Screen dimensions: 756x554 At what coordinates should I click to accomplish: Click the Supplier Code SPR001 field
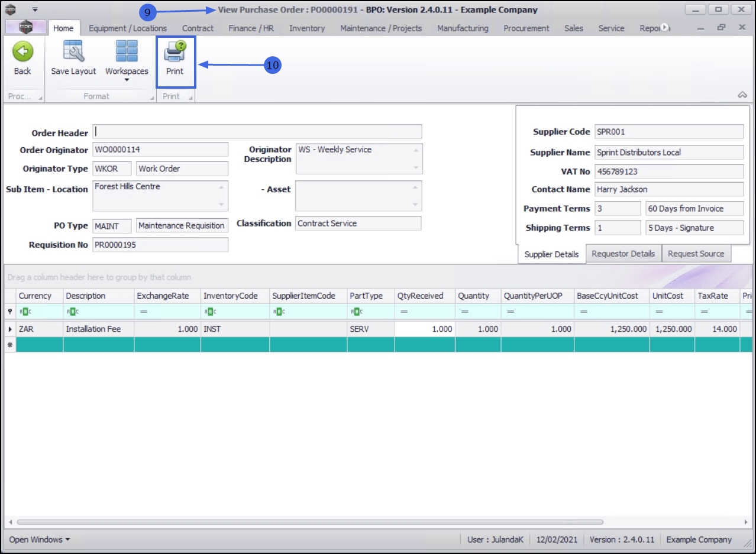pos(669,132)
